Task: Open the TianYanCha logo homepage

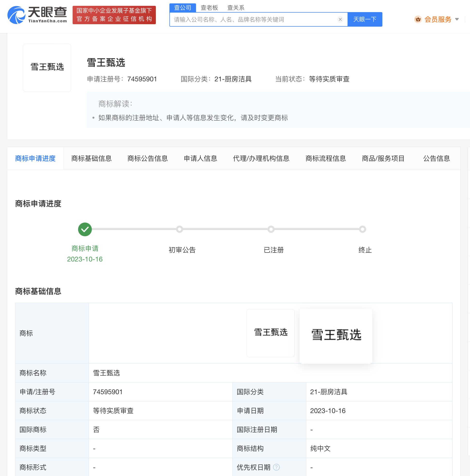Action: (x=38, y=15)
